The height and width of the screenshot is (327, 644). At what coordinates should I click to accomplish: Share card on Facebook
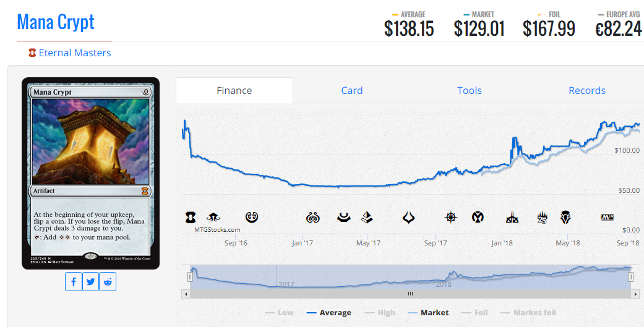pyautogui.click(x=74, y=281)
